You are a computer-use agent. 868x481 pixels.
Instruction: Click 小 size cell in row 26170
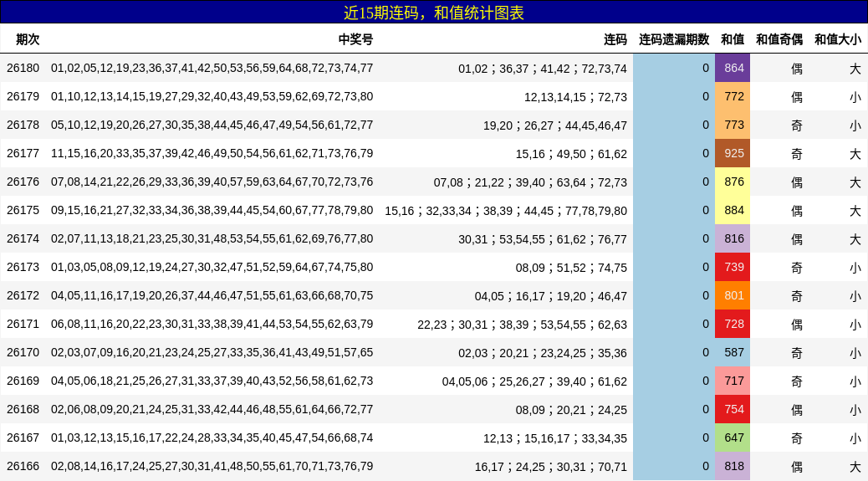click(x=855, y=352)
